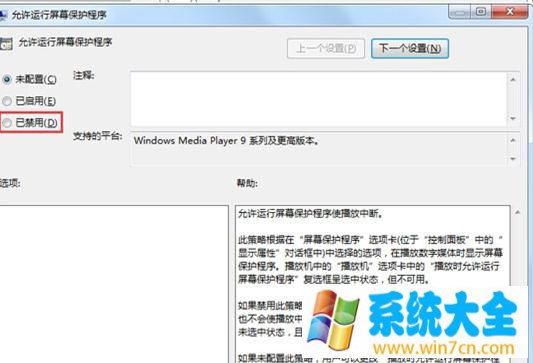
Task: Click the comment box scroll up arrow
Action: point(513,80)
